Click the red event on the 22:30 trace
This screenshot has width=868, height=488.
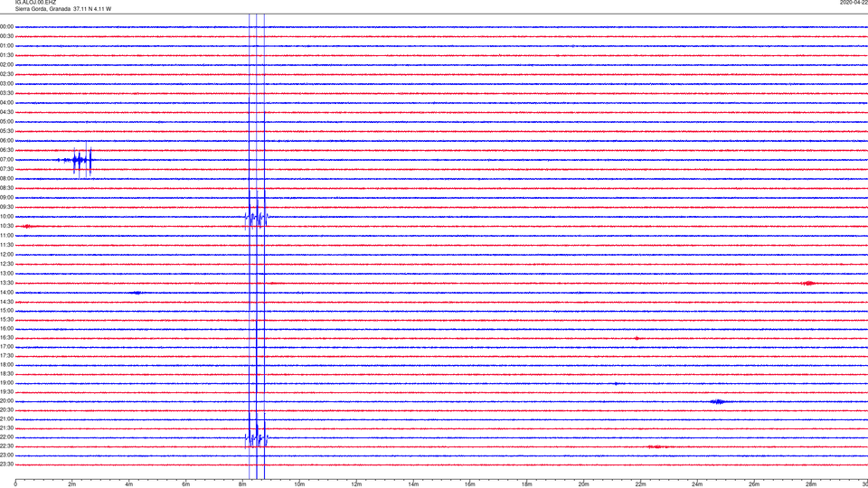tap(656, 446)
